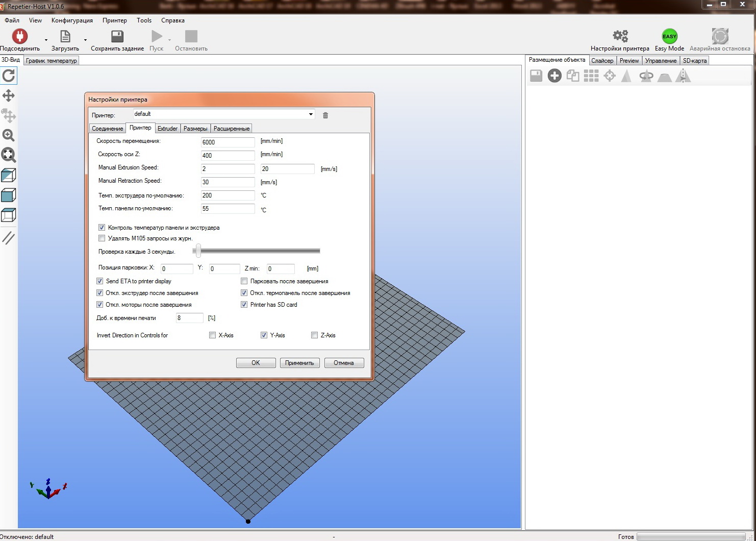Click the Run print play icon
The height and width of the screenshot is (541, 756).
pyautogui.click(x=157, y=36)
